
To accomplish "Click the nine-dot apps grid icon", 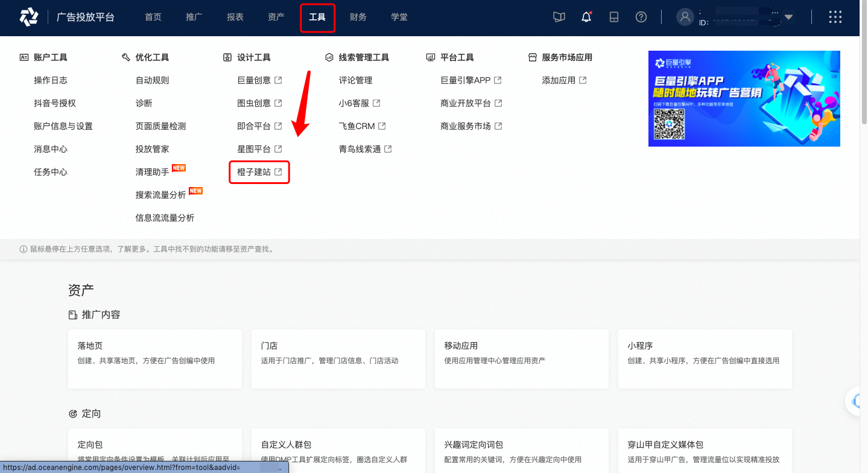I will (x=835, y=17).
